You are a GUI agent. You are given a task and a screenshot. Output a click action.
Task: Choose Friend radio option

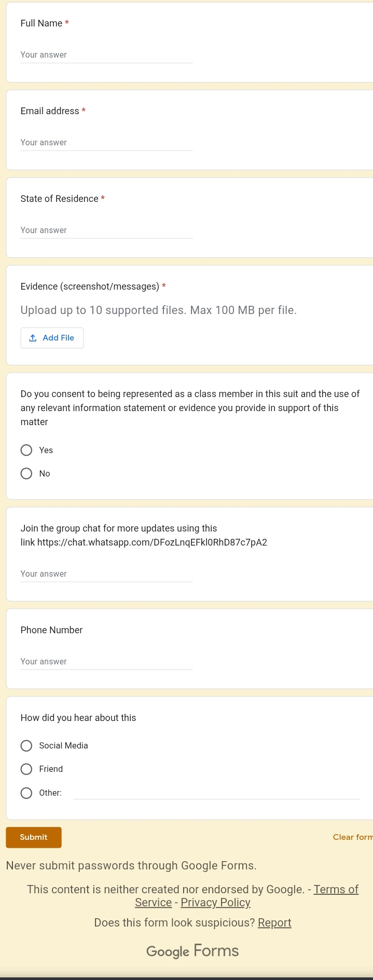pos(26,769)
